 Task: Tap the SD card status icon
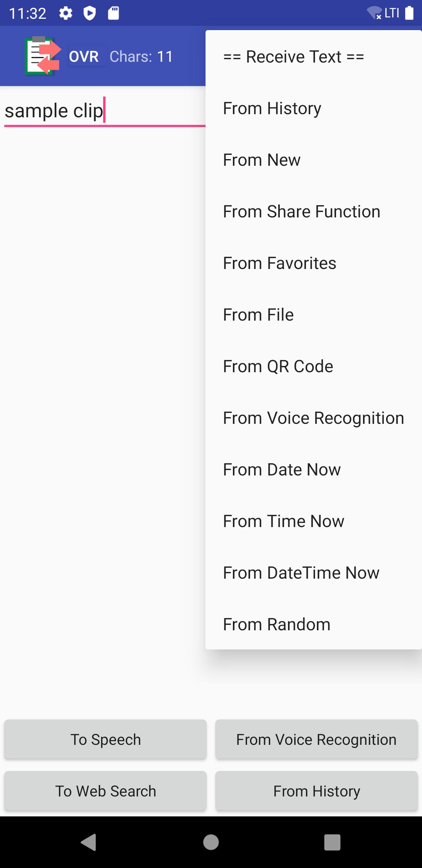(113, 13)
